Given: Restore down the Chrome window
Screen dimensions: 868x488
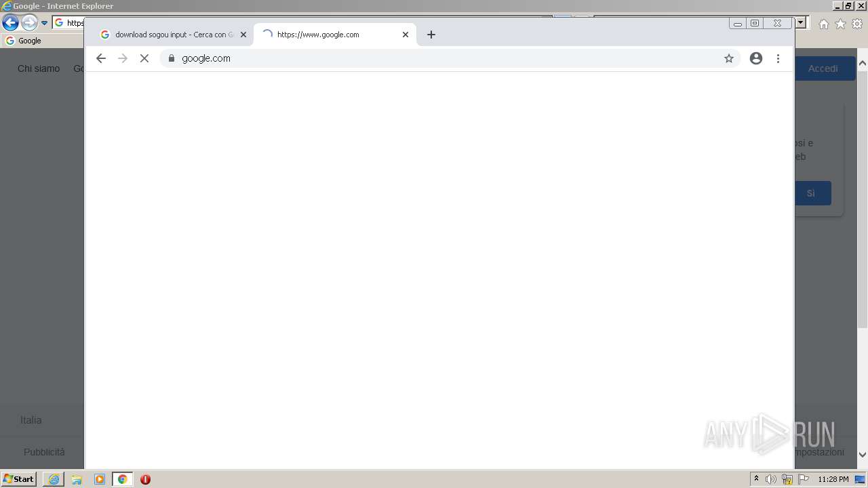Looking at the screenshot, I should click(x=755, y=23).
